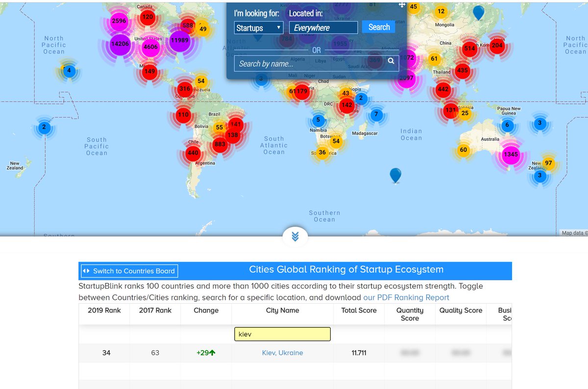The height and width of the screenshot is (389, 588).
Task: Sort by the 2019 Rank column header
Action: (x=104, y=311)
